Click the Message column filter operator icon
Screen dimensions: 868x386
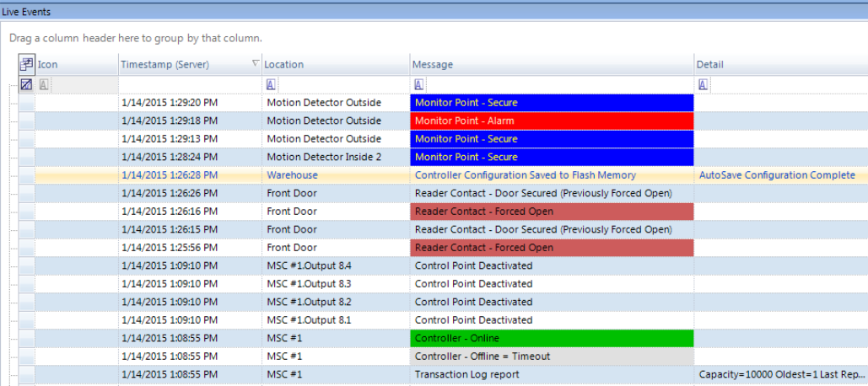pyautogui.click(x=419, y=84)
